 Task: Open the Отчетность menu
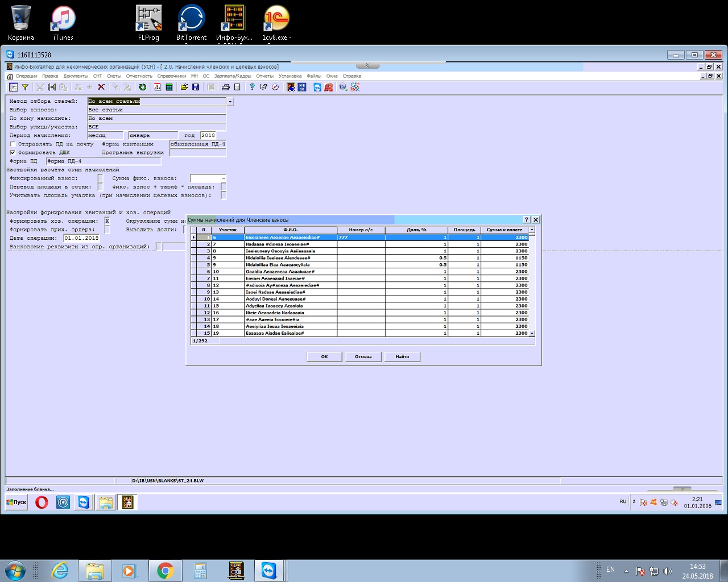coord(139,76)
